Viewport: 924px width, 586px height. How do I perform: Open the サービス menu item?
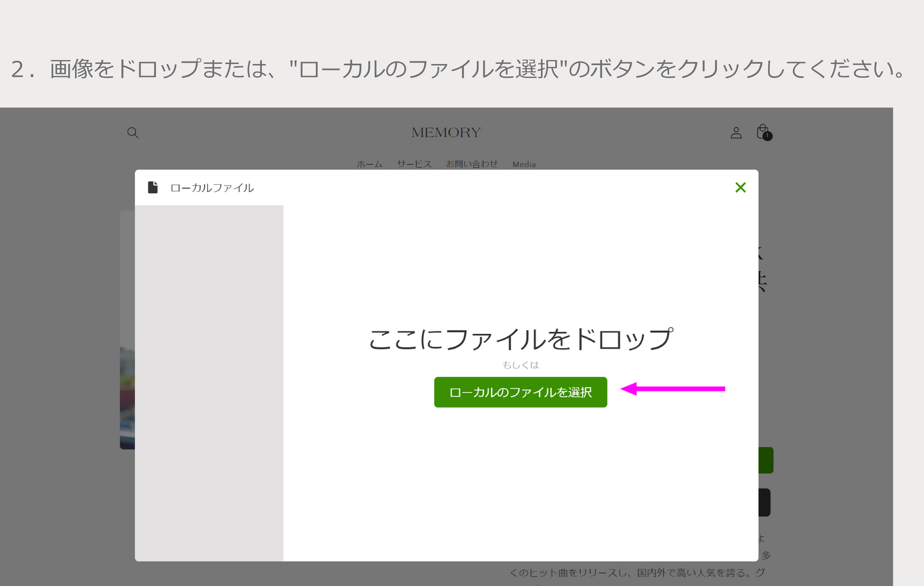414,164
